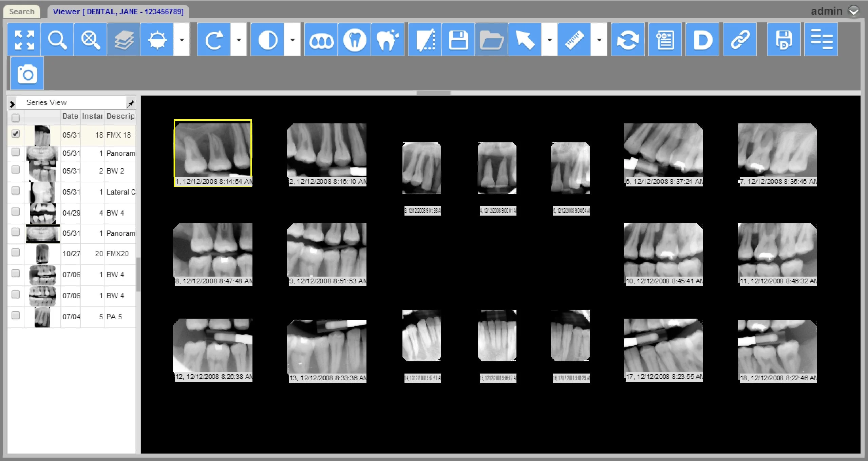Click the camera capture icon
Screen dimensions: 868x461
pos(27,73)
